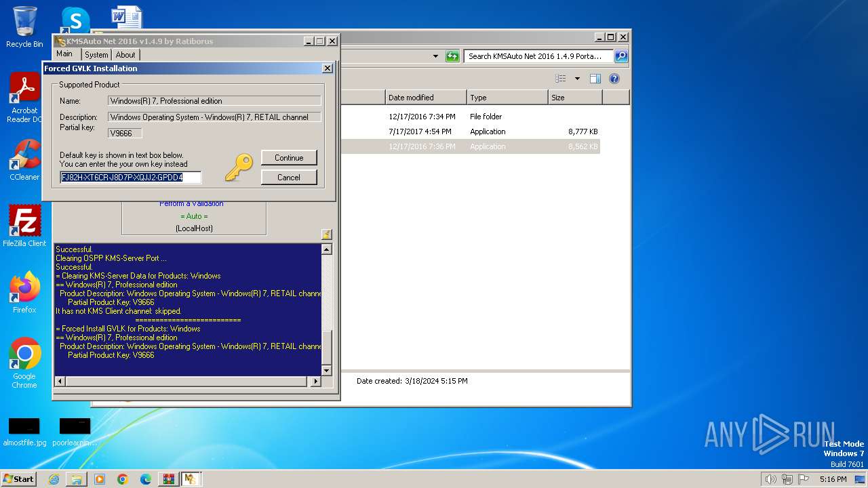Toggle Explorer preview pane icon

tap(595, 79)
